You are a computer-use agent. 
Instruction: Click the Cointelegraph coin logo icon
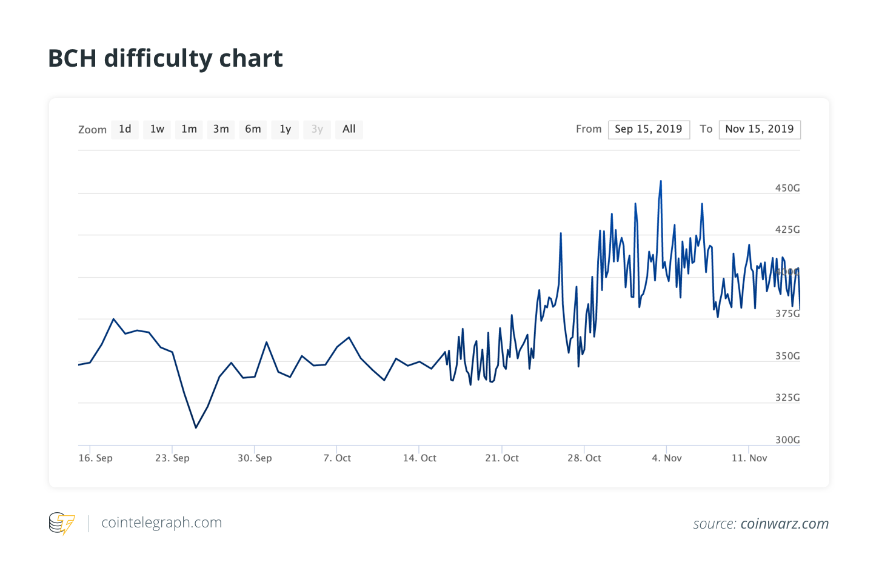coord(62,523)
